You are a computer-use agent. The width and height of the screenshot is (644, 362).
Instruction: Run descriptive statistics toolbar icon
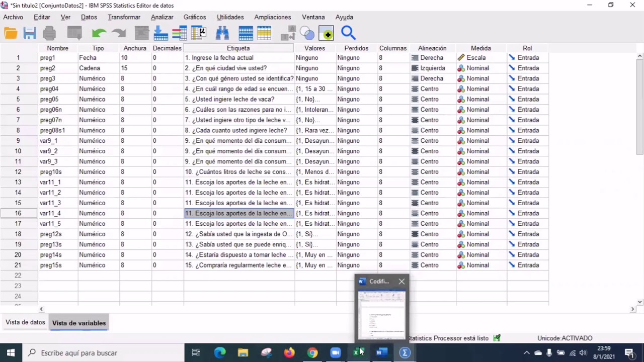[199, 34]
